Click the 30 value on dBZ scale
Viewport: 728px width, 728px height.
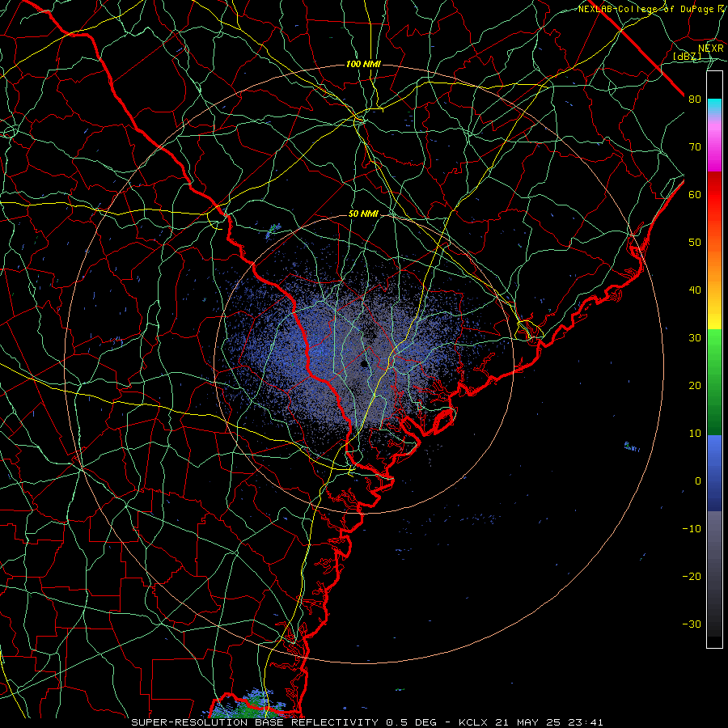tap(695, 337)
